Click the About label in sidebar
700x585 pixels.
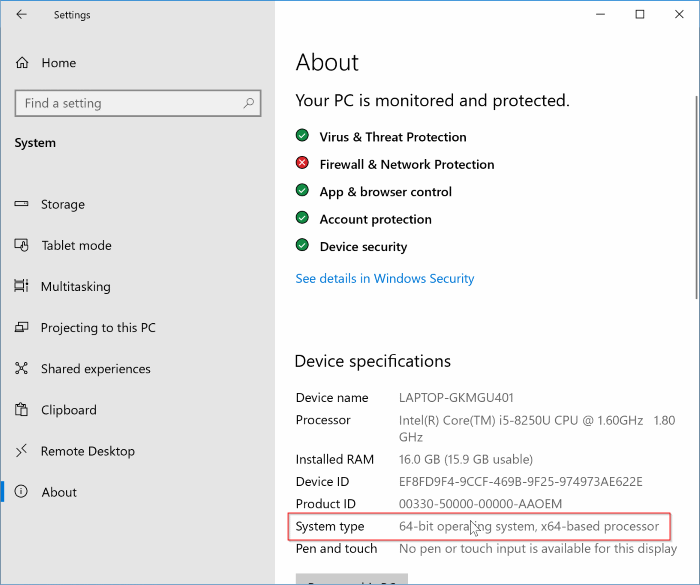point(59,492)
